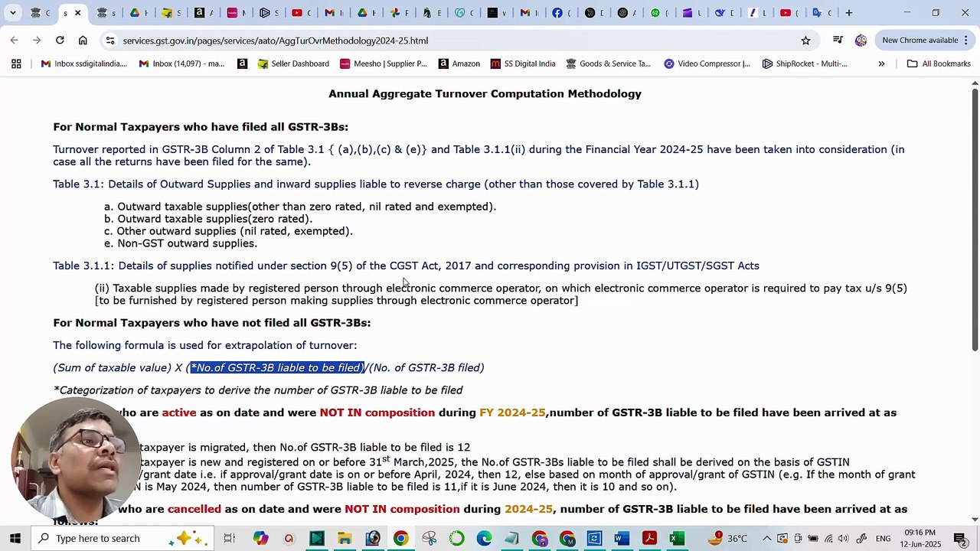Image resolution: width=980 pixels, height=551 pixels.
Task: Open the Seller Dashboard bookmark
Action: click(293, 64)
